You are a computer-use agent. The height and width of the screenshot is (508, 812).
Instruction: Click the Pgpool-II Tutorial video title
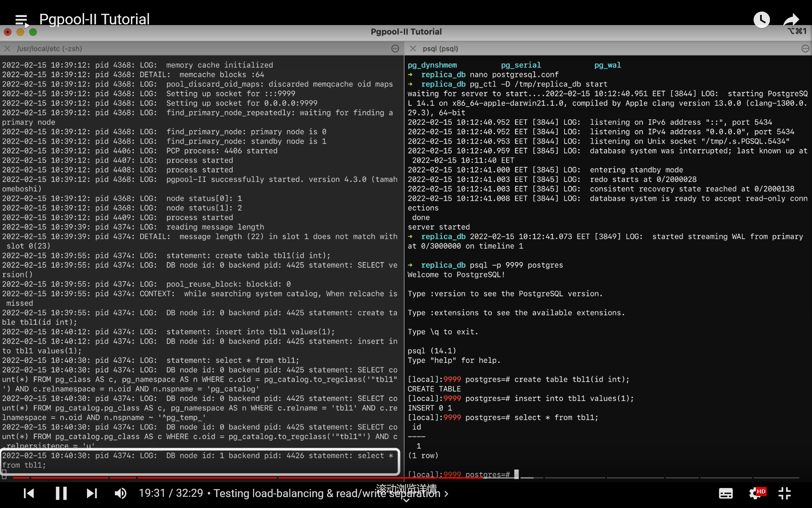(x=94, y=19)
